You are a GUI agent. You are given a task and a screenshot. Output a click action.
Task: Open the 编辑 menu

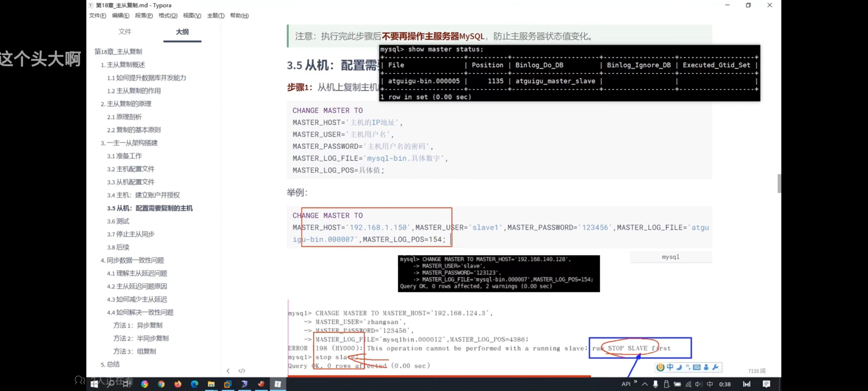coord(121,16)
